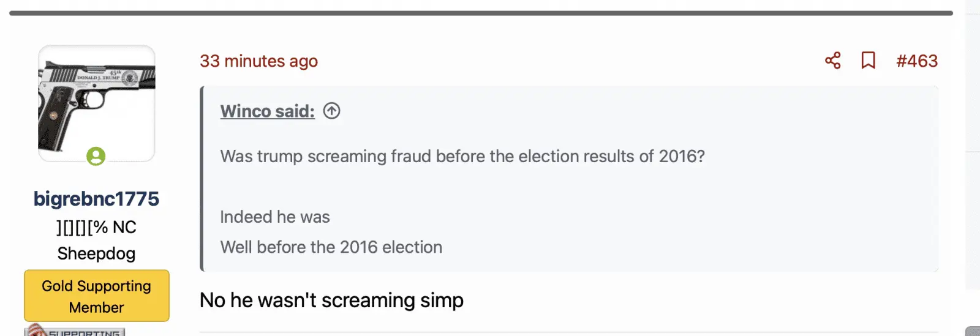Bookmark post #463
Viewport: 980px width, 336px height.
(x=868, y=61)
